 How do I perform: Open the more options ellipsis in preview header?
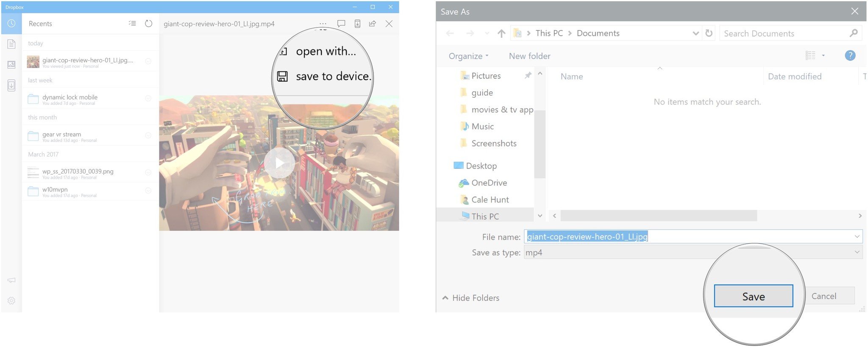323,24
